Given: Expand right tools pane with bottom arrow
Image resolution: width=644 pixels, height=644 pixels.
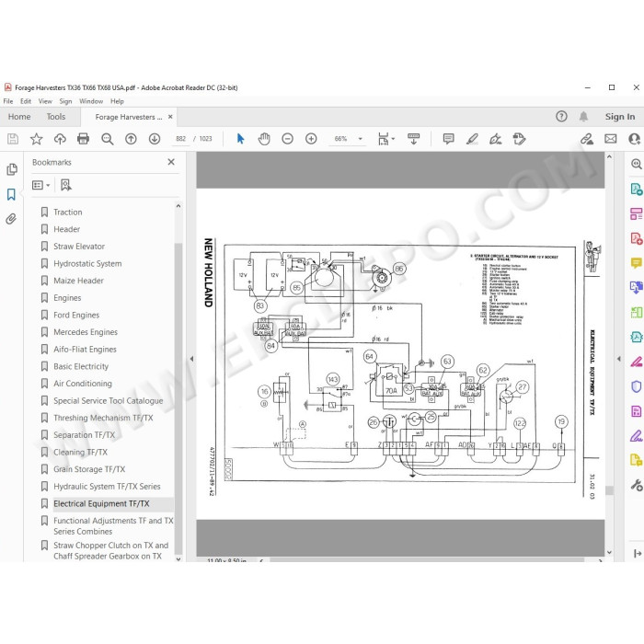Looking at the screenshot, I should pos(637,553).
